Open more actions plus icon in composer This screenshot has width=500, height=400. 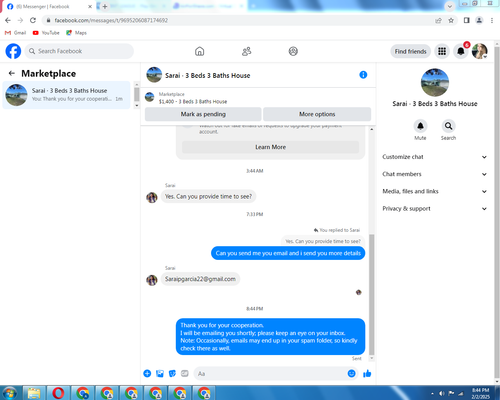click(x=147, y=373)
